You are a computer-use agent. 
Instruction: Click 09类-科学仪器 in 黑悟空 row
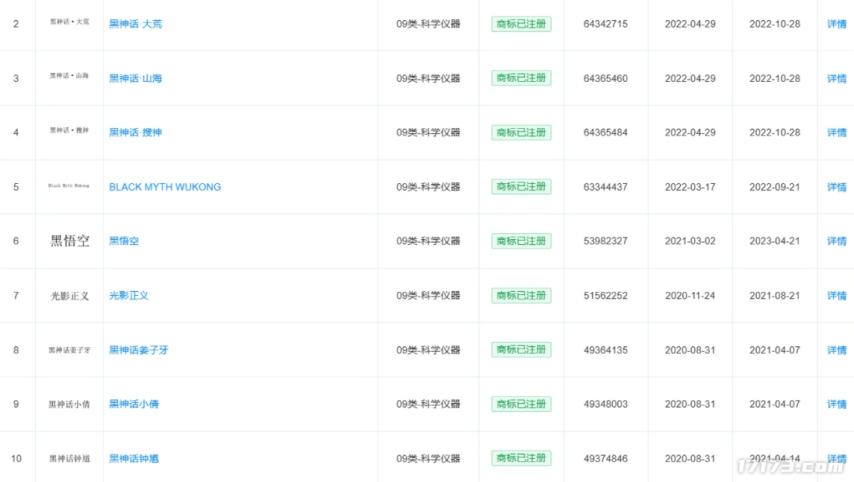tap(428, 241)
